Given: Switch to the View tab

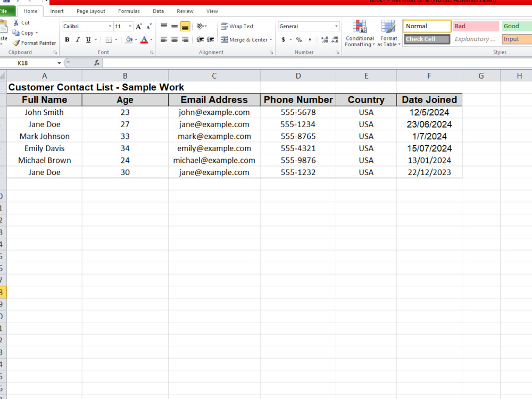Looking at the screenshot, I should [x=212, y=11].
